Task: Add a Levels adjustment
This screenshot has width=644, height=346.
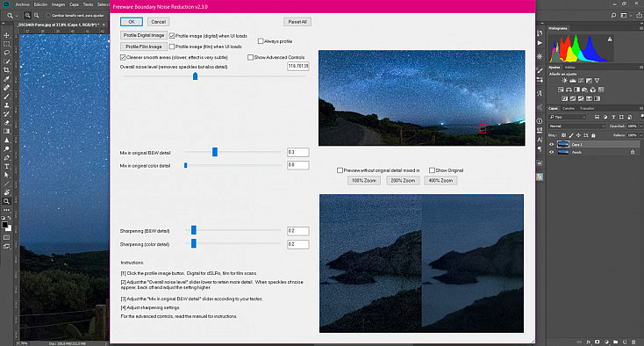Action: click(x=573, y=81)
